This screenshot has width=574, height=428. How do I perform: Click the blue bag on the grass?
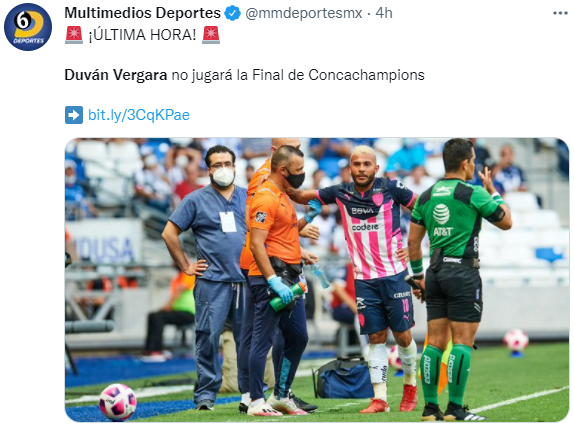coord(343,379)
